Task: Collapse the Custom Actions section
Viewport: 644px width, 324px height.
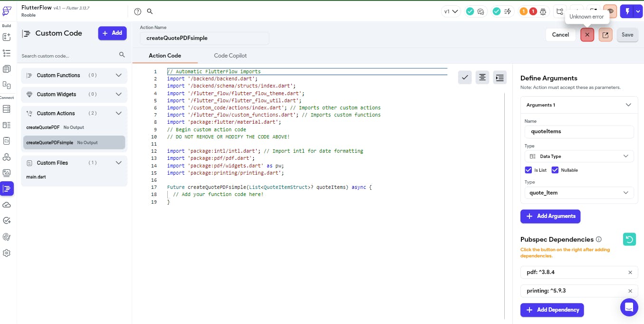Action: pyautogui.click(x=119, y=113)
